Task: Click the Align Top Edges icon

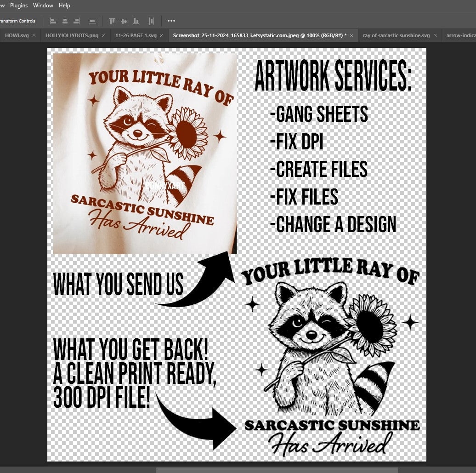Action: click(x=112, y=21)
